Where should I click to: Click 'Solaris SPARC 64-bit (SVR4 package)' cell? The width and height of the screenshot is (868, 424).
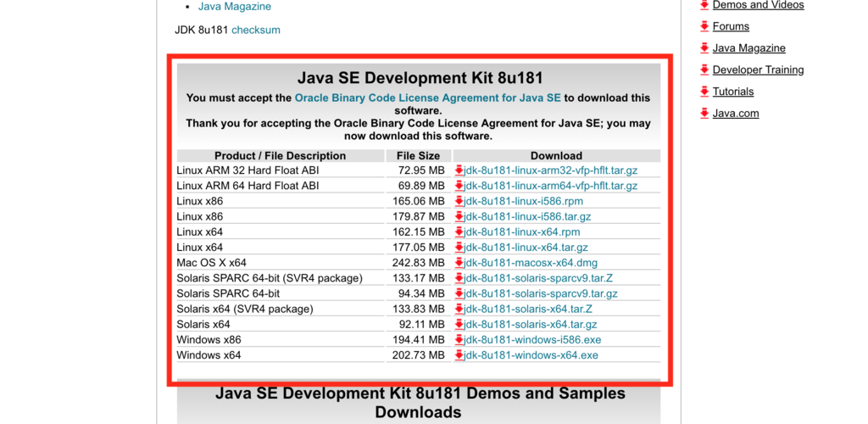click(270, 278)
